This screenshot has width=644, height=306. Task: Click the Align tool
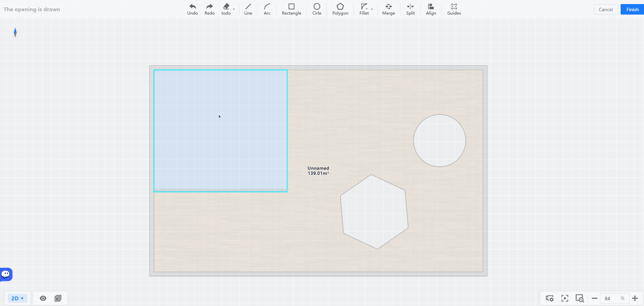(431, 9)
